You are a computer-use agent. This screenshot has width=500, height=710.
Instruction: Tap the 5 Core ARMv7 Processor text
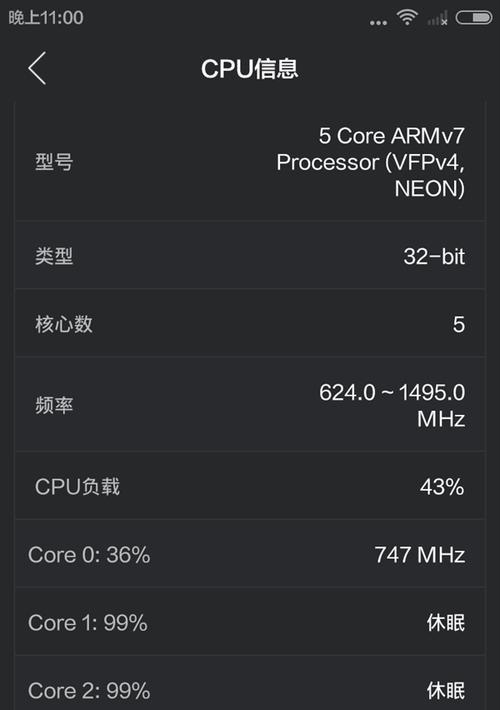370,162
